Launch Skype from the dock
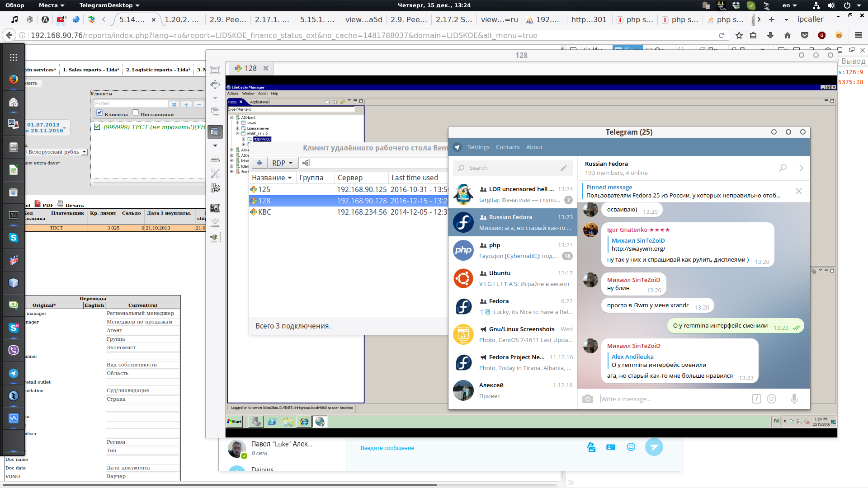 [14, 238]
